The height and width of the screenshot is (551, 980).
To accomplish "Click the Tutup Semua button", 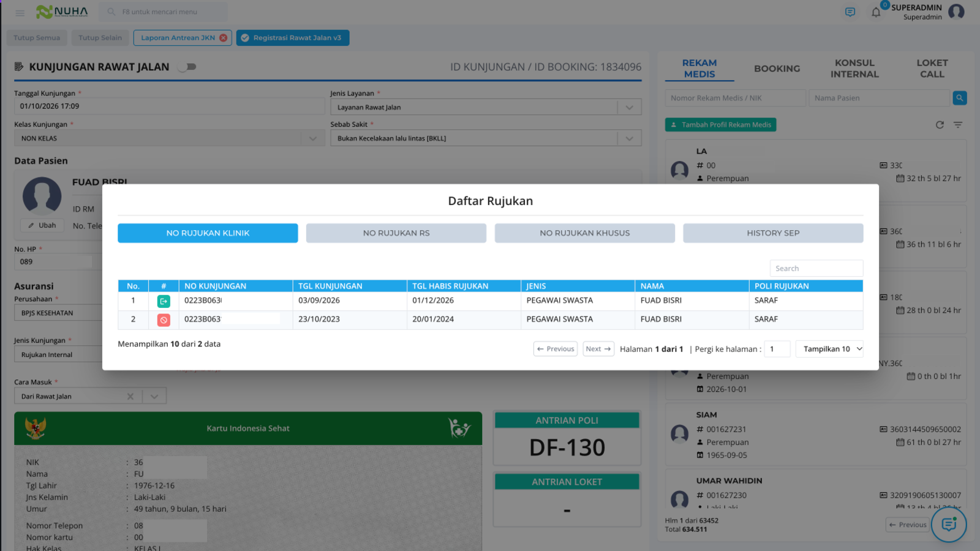I will [37, 38].
